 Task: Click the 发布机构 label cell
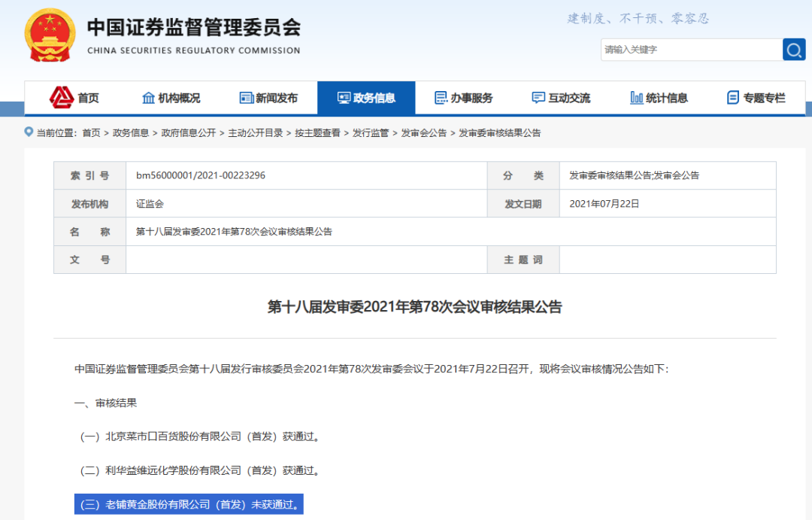(90, 204)
